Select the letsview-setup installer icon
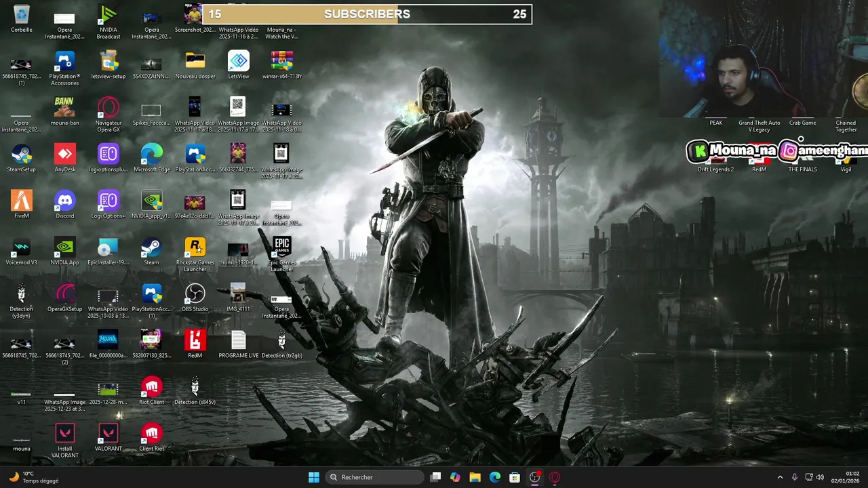Viewport: 868px width, 488px height. (x=108, y=65)
